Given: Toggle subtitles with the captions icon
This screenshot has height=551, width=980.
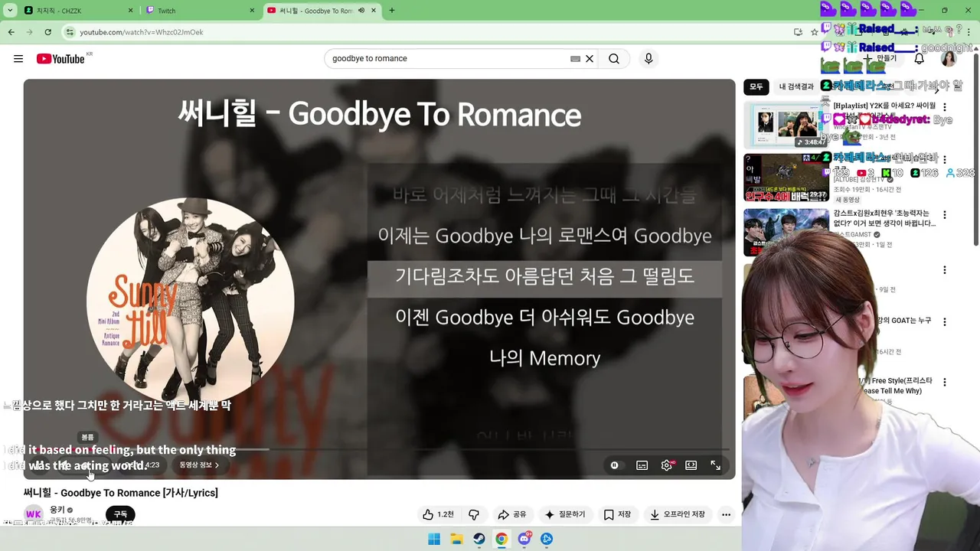Looking at the screenshot, I should [x=642, y=465].
